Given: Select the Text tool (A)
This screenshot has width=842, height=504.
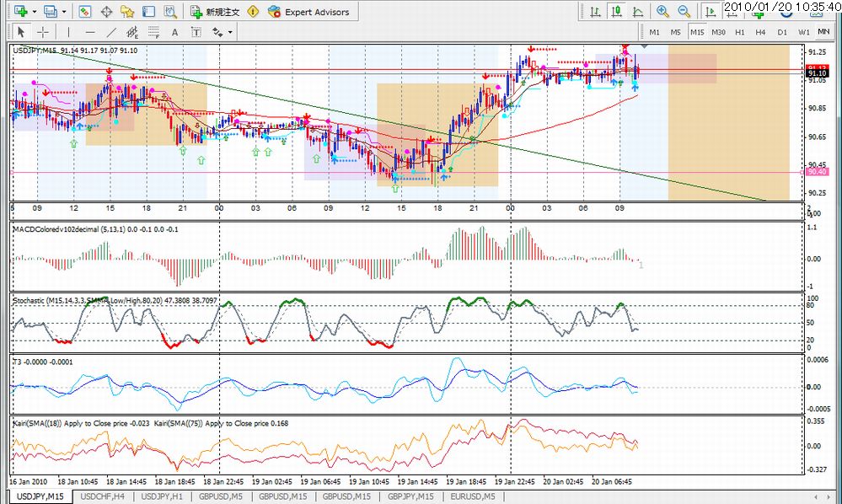Looking at the screenshot, I should 174,32.
